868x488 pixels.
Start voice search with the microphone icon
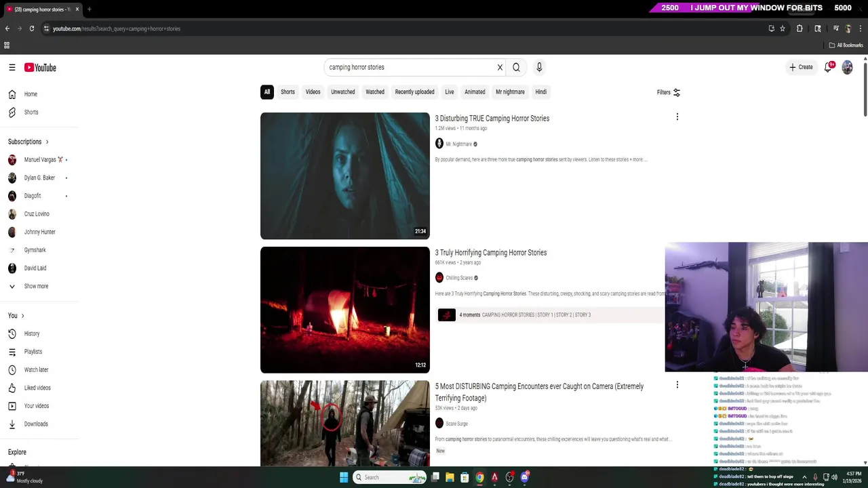click(x=539, y=67)
